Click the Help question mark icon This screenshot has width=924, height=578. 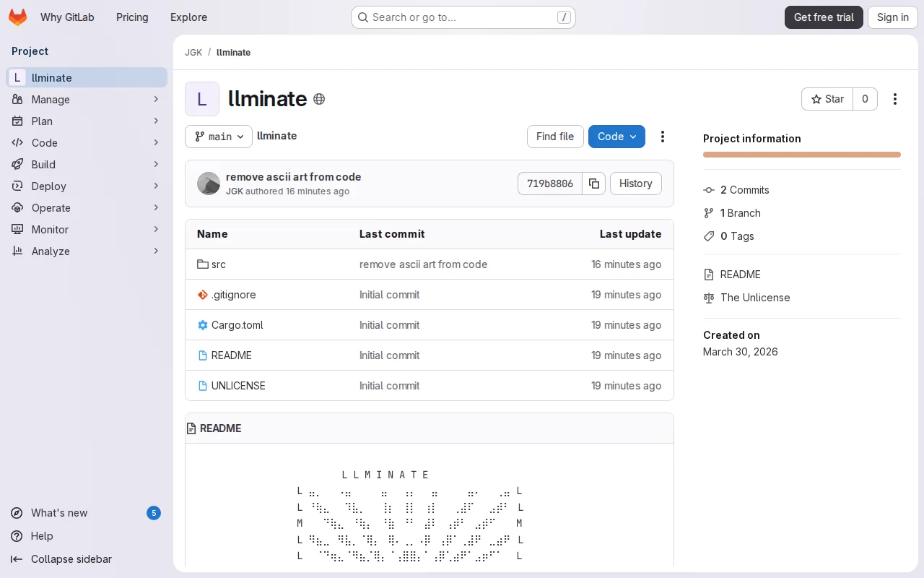[17, 536]
